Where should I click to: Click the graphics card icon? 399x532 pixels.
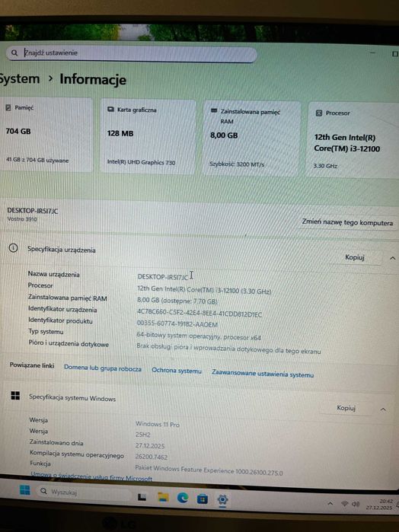click(x=110, y=110)
